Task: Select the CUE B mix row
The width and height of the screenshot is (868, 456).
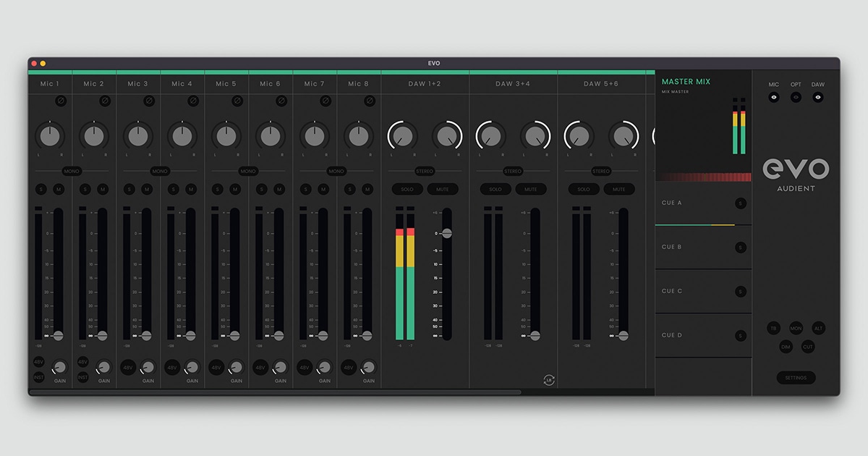Action: 703,248
